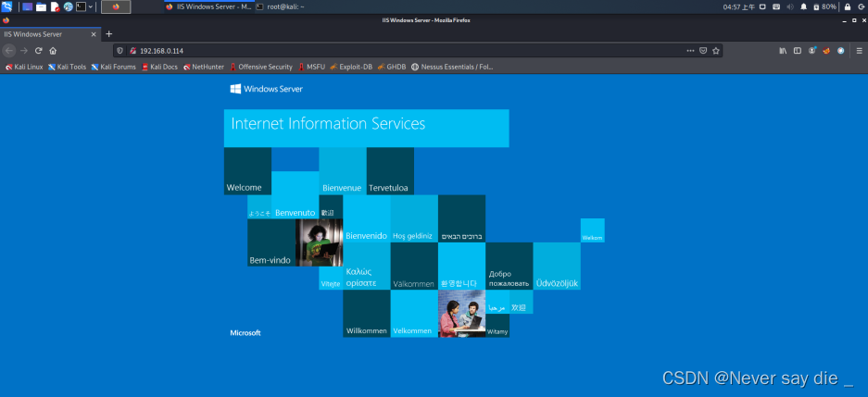This screenshot has width=868, height=397.
Task: Open a new tab with plus button
Action: click(x=108, y=34)
